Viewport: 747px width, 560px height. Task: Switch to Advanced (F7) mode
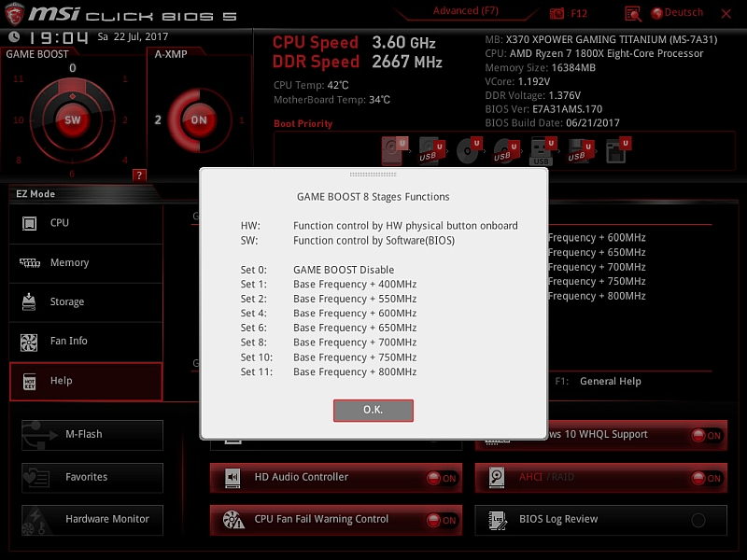click(465, 11)
